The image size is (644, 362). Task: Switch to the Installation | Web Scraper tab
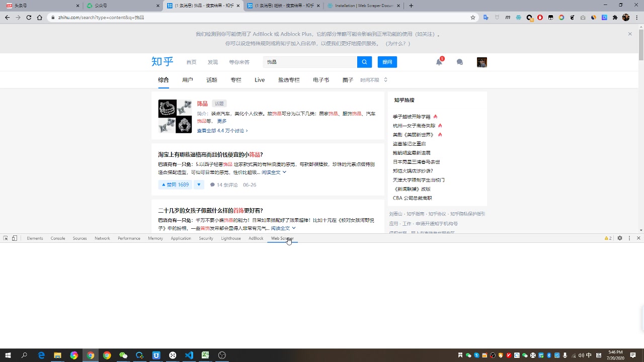click(x=364, y=6)
